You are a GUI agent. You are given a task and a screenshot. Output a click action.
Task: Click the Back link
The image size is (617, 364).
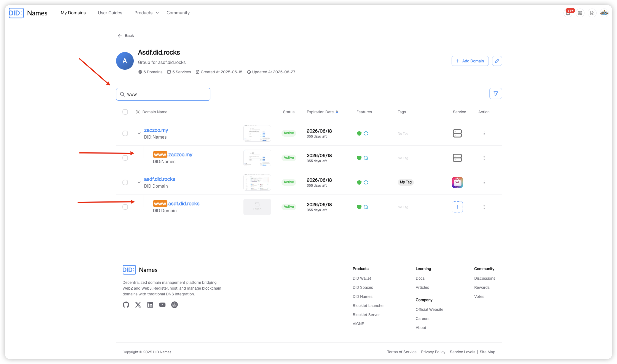(x=126, y=36)
